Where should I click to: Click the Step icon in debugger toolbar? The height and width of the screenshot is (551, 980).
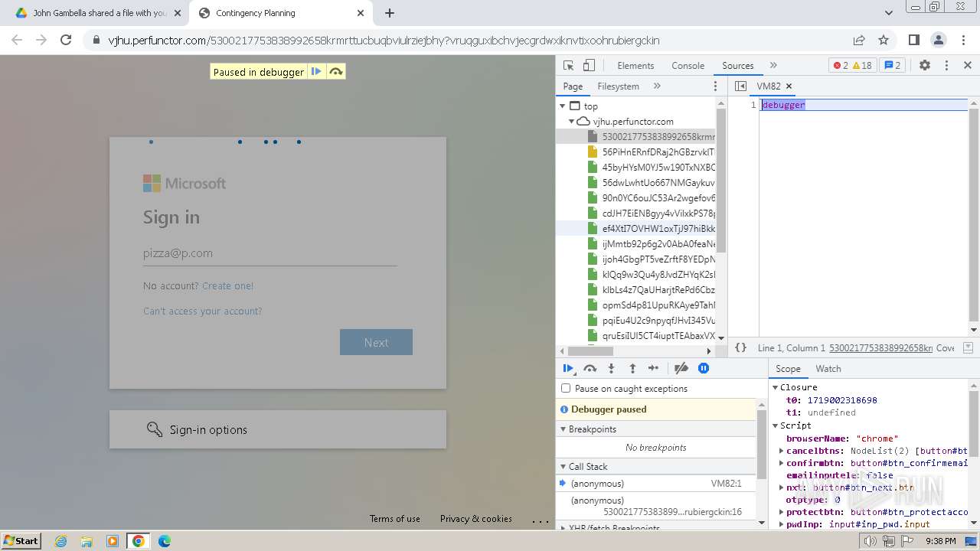(653, 368)
